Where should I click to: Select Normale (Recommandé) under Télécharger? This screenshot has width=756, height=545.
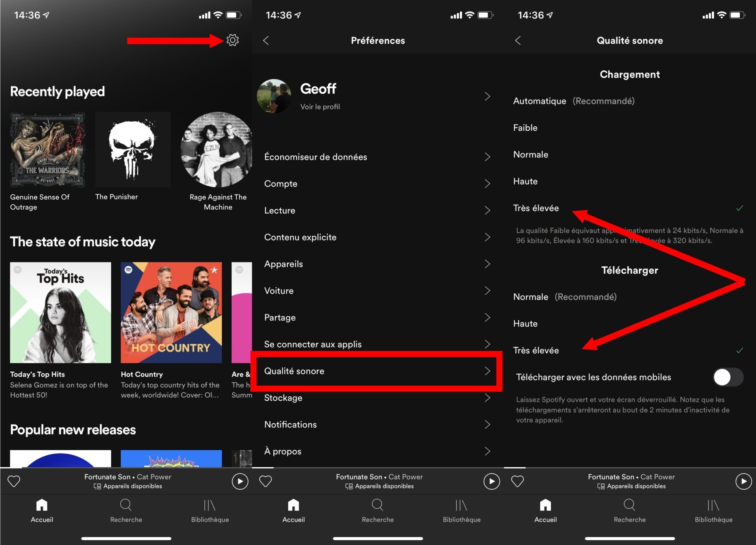pos(630,297)
